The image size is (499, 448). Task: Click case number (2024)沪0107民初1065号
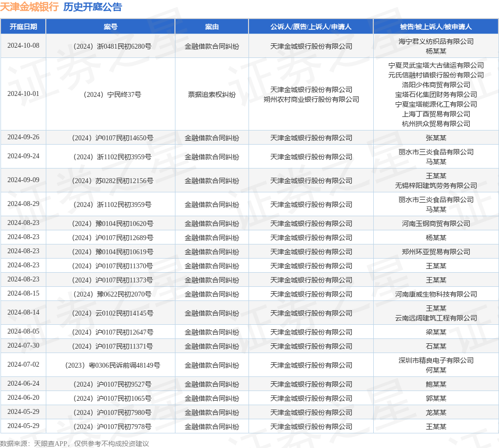[x=113, y=399]
